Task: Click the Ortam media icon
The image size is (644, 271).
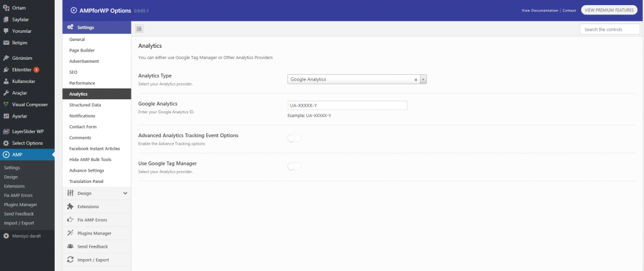Action: pos(6,8)
